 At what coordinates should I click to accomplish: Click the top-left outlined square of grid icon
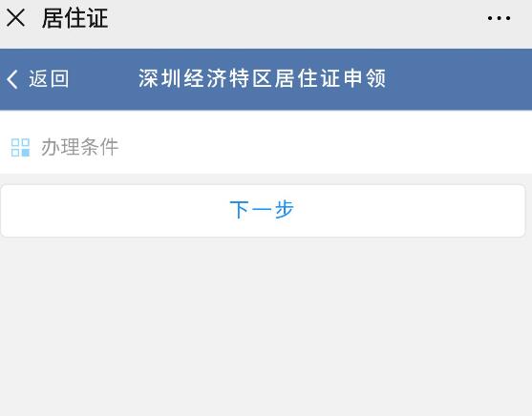[15, 142]
